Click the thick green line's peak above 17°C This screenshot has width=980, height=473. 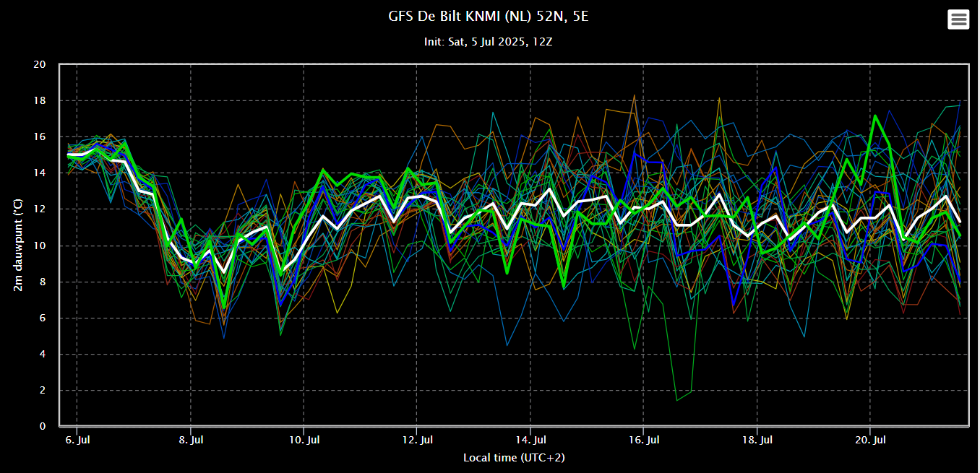point(875,116)
